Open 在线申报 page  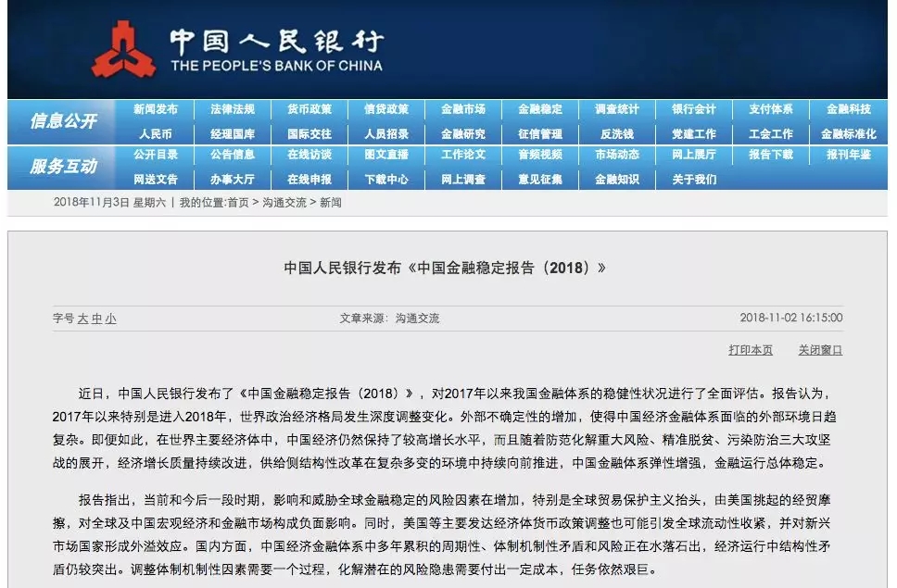[x=310, y=180]
